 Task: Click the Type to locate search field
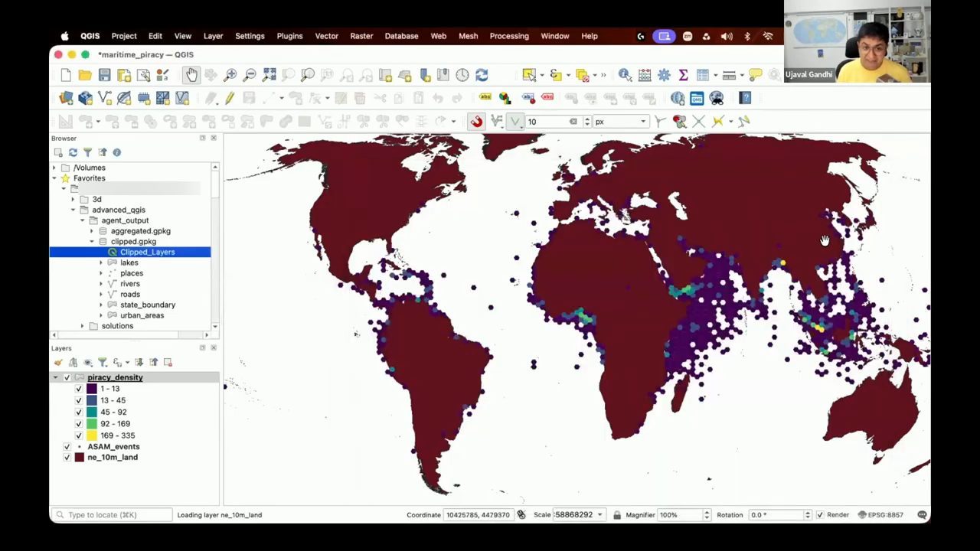[113, 515]
